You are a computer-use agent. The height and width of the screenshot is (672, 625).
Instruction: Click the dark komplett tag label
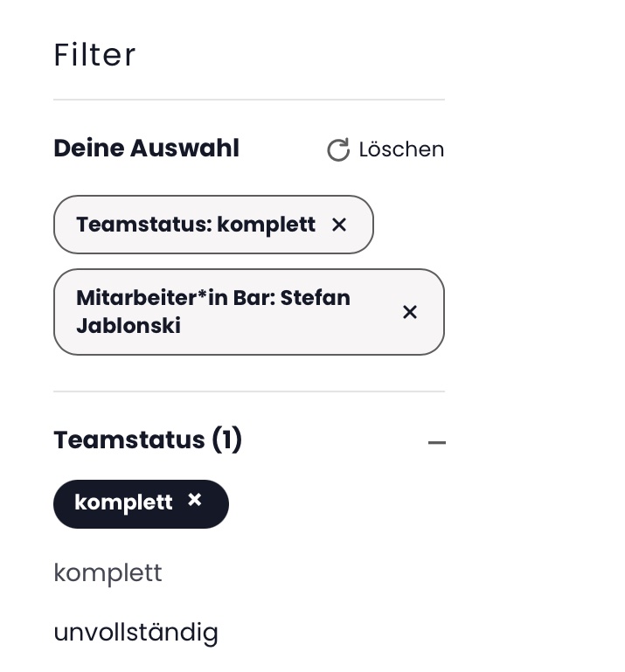point(123,502)
